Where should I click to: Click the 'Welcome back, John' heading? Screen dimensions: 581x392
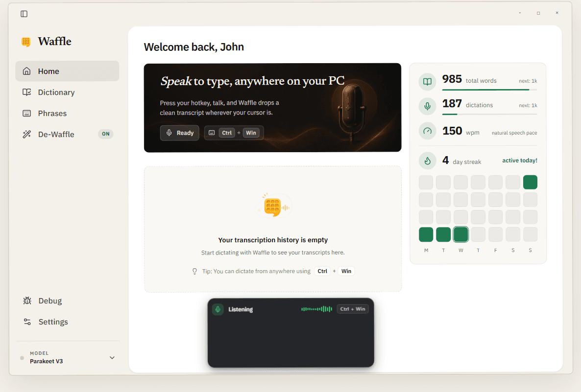point(194,47)
